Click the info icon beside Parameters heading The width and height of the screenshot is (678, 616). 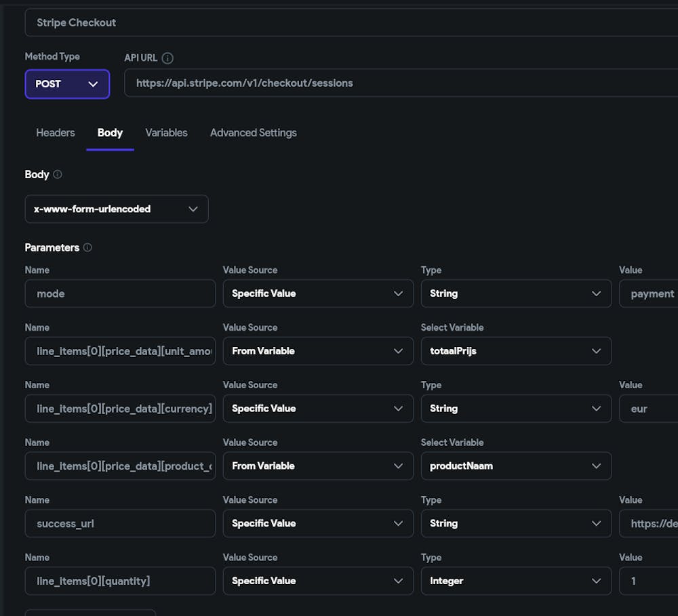point(87,247)
